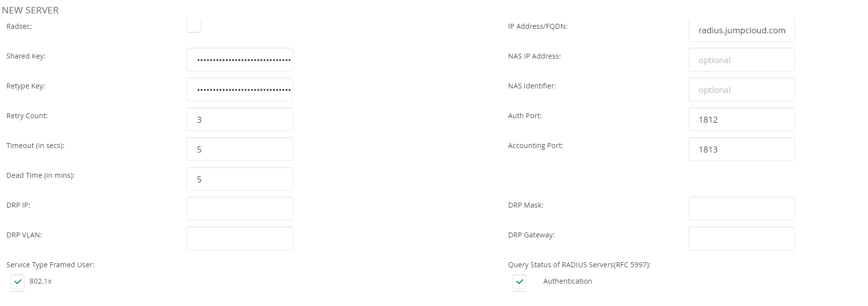The height and width of the screenshot is (306, 868).
Task: Click the NEW SERVER heading
Action: point(30,10)
